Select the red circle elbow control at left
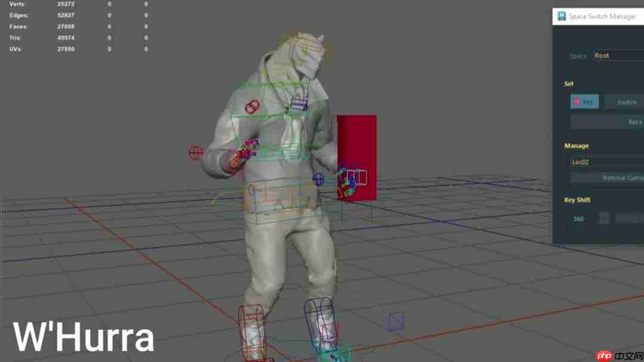Viewport: 644px width, 362px height. point(196,153)
